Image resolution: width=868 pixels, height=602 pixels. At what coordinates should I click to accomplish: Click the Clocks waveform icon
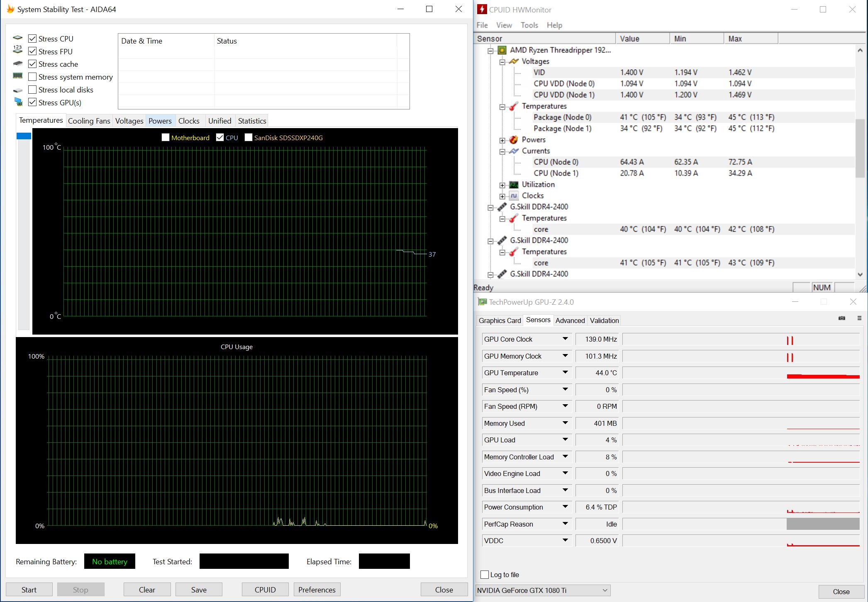(514, 196)
